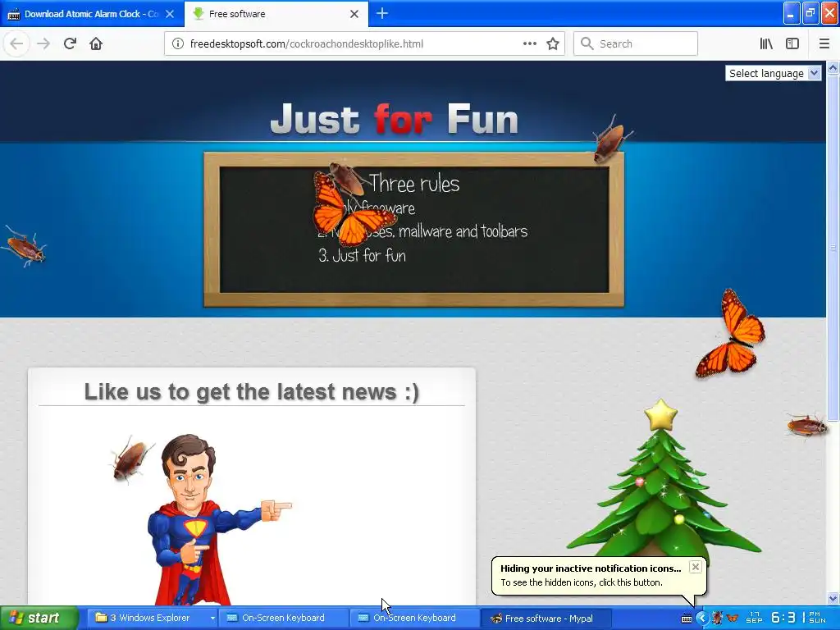Click the cockroach beside superhero's head
This screenshot has width=840, height=630.
click(x=130, y=459)
